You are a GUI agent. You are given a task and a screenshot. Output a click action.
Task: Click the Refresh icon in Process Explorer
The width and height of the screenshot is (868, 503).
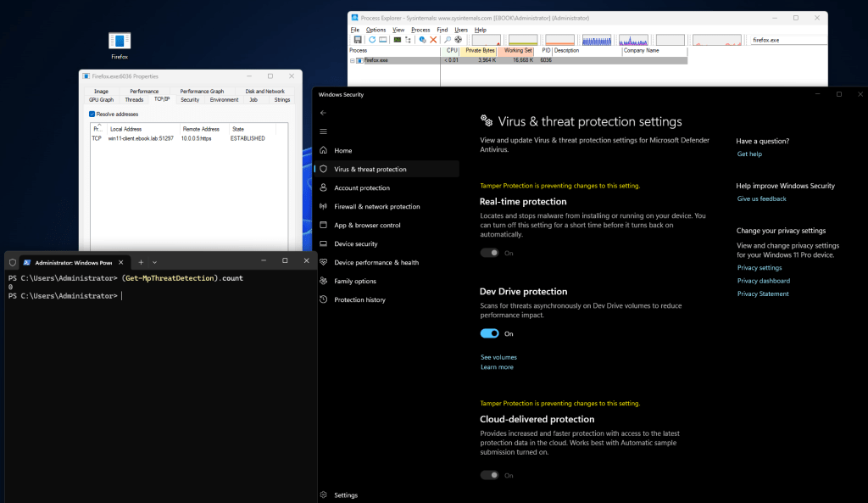(x=371, y=40)
